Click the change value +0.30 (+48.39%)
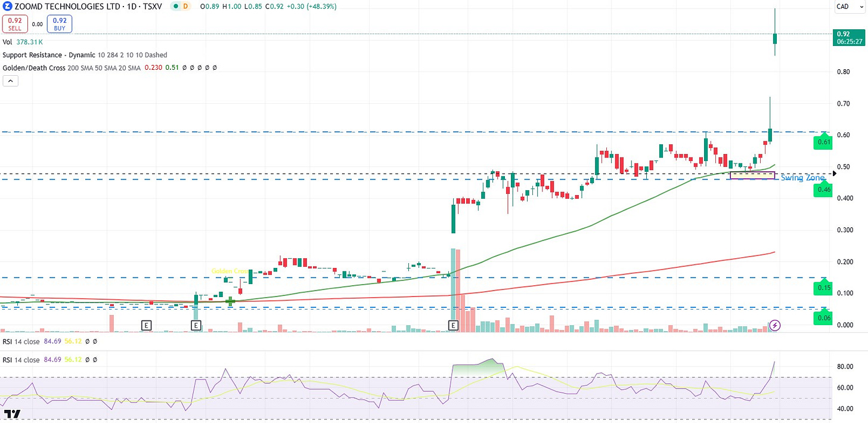Image resolution: width=868 pixels, height=423 pixels. tap(311, 7)
